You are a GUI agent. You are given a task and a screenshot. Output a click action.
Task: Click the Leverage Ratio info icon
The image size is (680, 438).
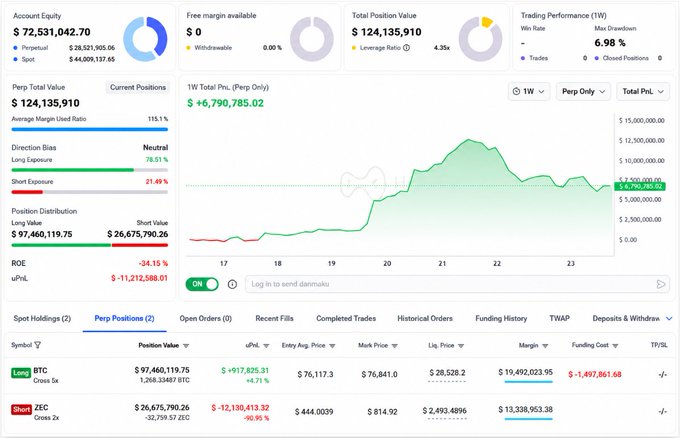click(x=406, y=48)
